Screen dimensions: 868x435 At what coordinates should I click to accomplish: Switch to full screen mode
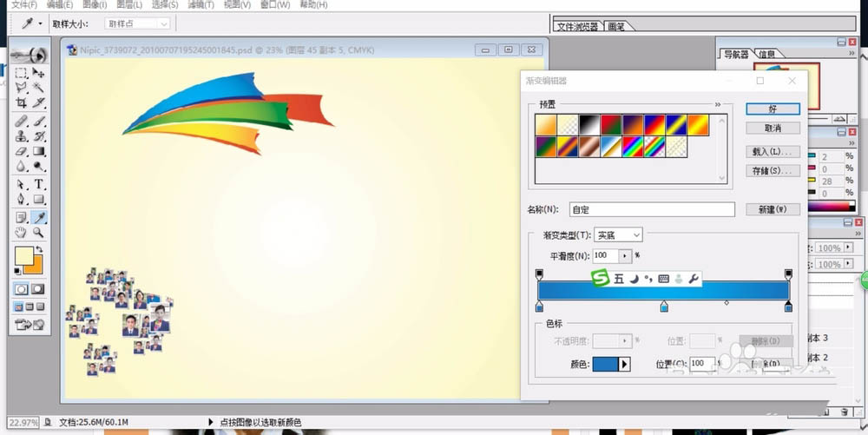(41, 306)
